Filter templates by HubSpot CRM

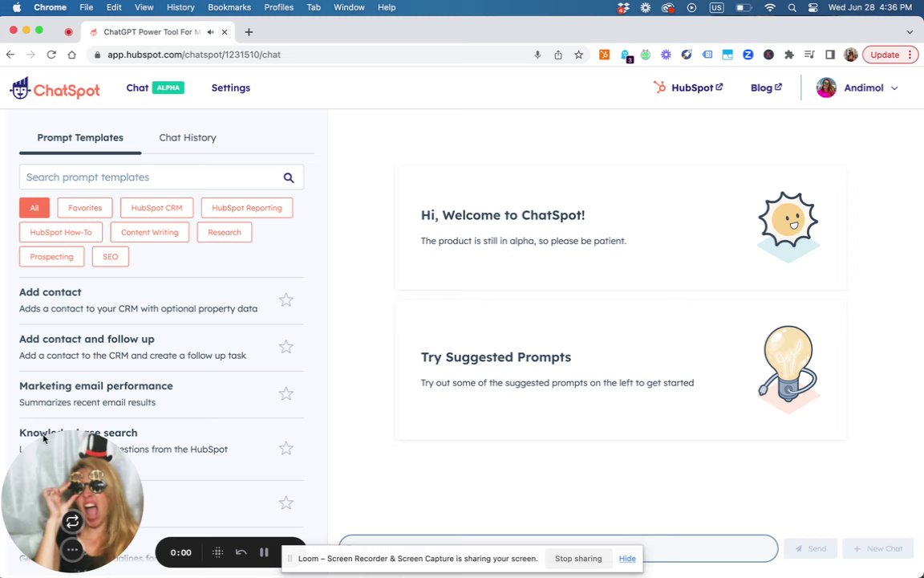pos(156,208)
